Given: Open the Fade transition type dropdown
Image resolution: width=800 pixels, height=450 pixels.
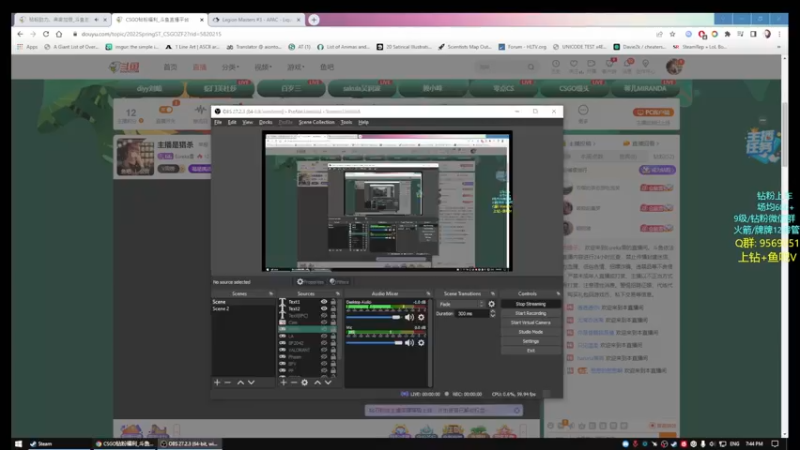Looking at the screenshot, I should pos(461,304).
